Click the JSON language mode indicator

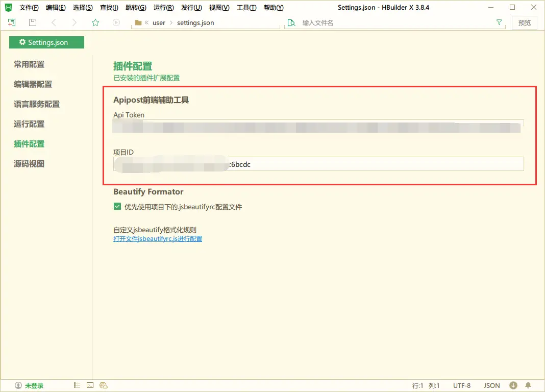[x=491, y=385]
